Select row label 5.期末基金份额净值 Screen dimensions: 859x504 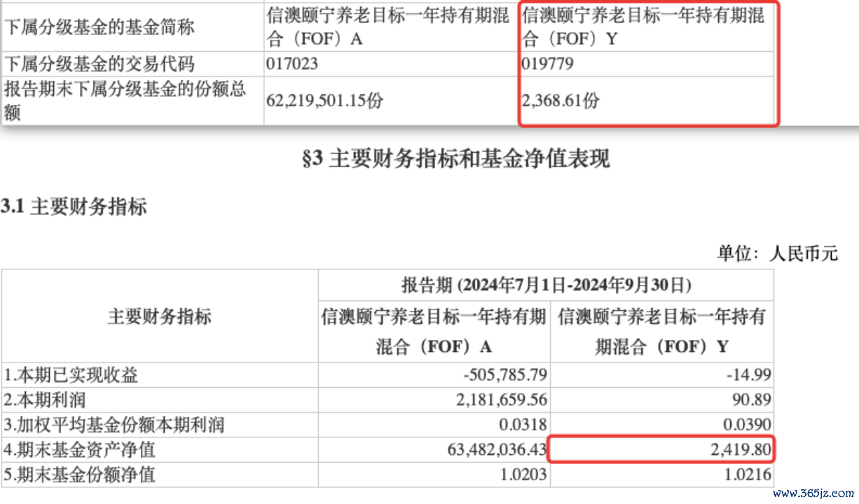80,475
